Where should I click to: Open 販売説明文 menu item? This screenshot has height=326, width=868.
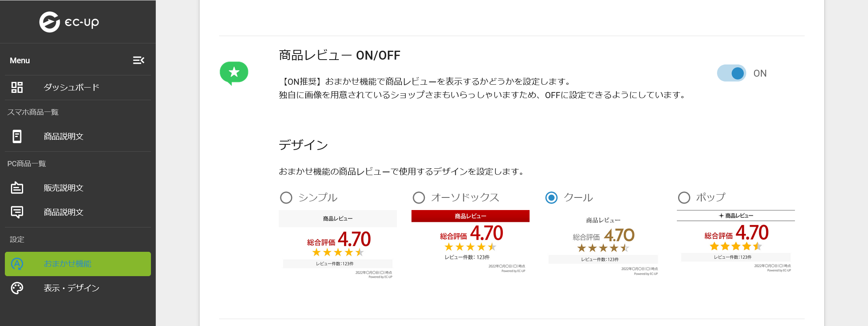(78, 188)
